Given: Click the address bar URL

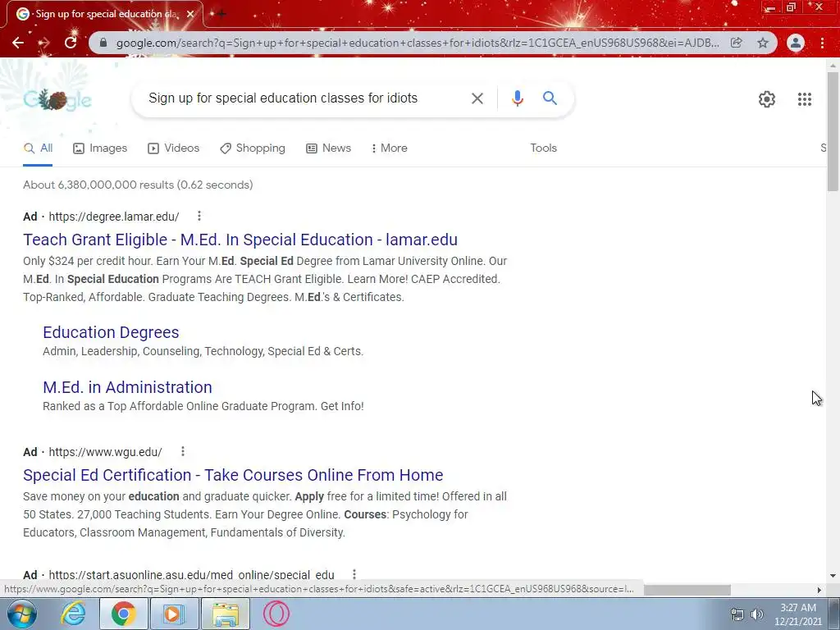Looking at the screenshot, I should [418, 43].
